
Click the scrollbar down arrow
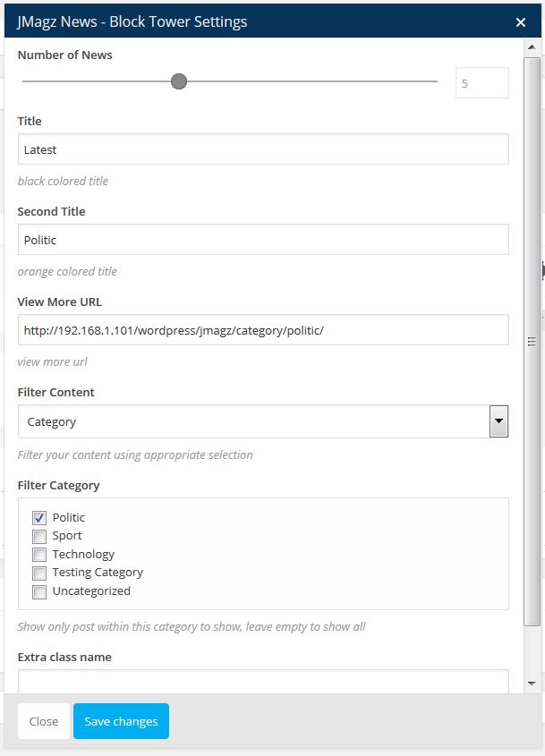(x=532, y=684)
